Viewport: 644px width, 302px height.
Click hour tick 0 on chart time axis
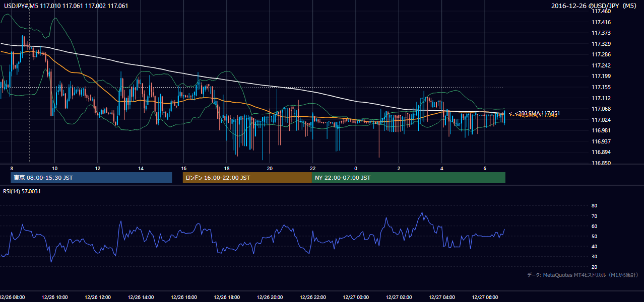[x=356, y=168]
